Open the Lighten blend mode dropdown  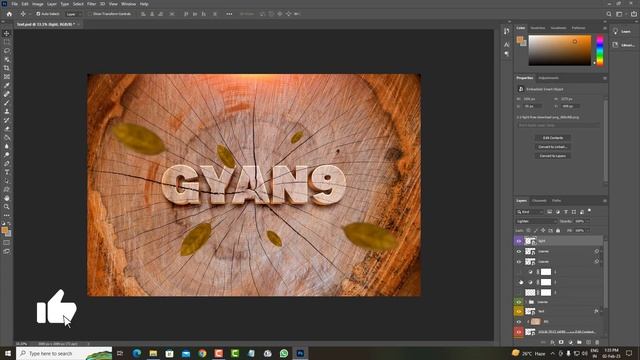click(536, 221)
